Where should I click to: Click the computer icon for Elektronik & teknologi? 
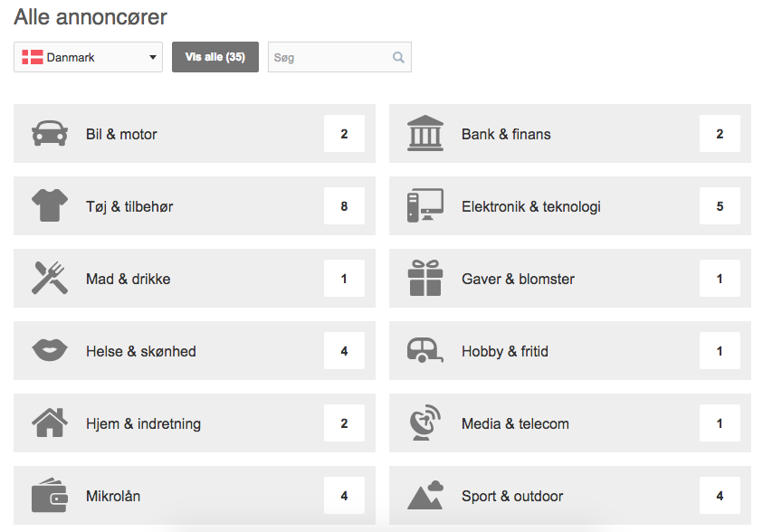(x=425, y=205)
